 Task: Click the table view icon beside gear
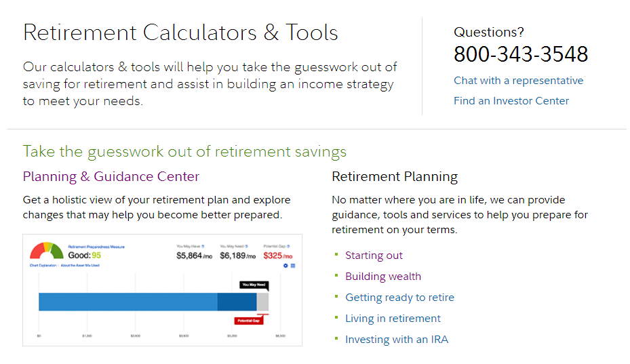tap(293, 266)
